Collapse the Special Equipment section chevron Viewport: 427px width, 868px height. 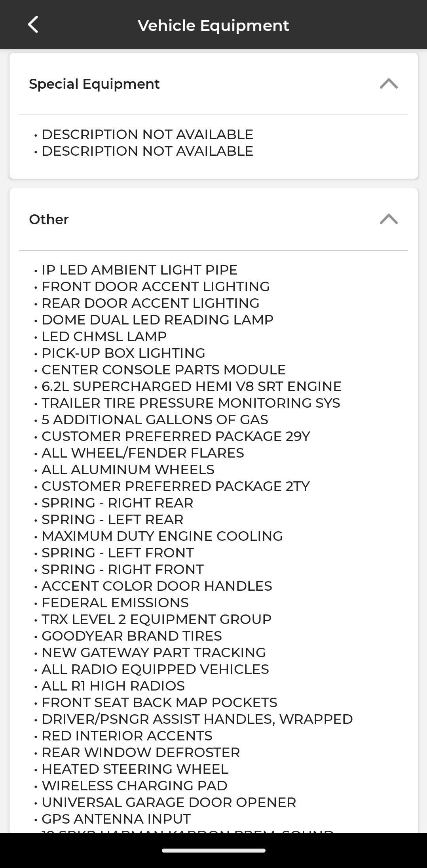(x=389, y=84)
